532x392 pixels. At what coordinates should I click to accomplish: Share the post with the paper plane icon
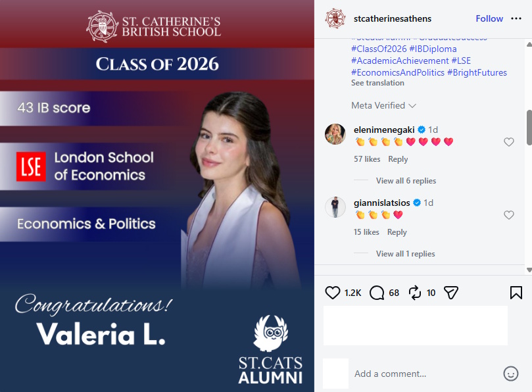tap(451, 293)
